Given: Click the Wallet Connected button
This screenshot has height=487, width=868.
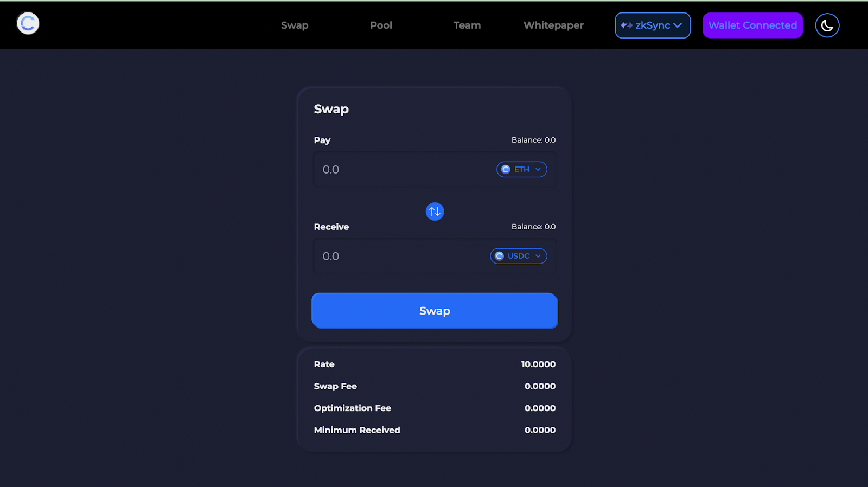Looking at the screenshot, I should (752, 25).
